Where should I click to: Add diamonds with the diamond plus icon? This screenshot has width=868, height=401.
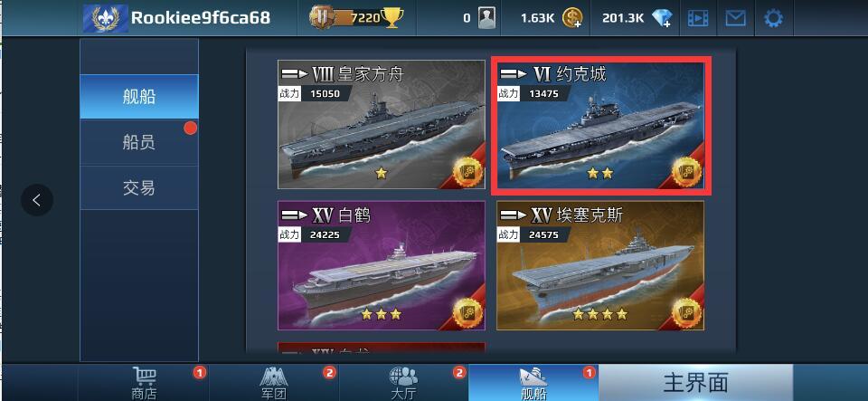(662, 19)
